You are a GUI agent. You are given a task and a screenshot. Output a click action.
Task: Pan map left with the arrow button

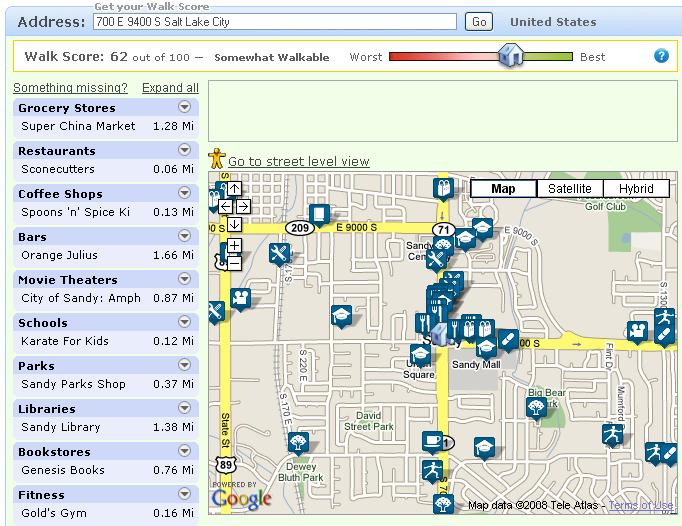[x=225, y=207]
